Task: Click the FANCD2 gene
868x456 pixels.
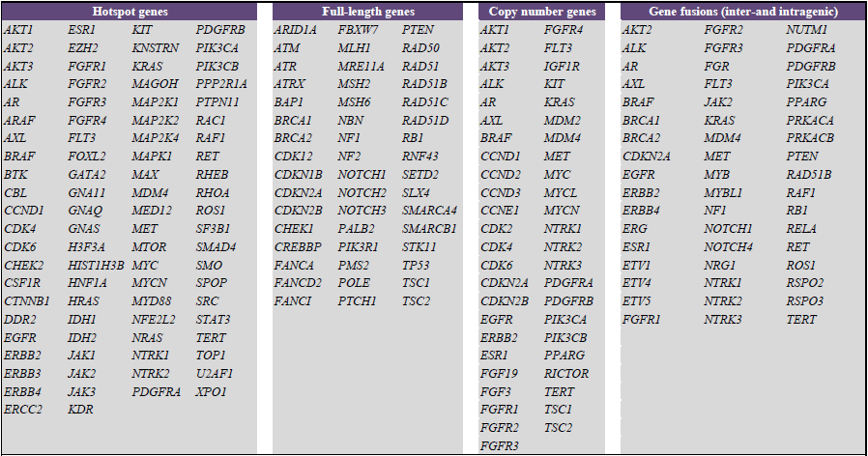Action: pyautogui.click(x=298, y=283)
